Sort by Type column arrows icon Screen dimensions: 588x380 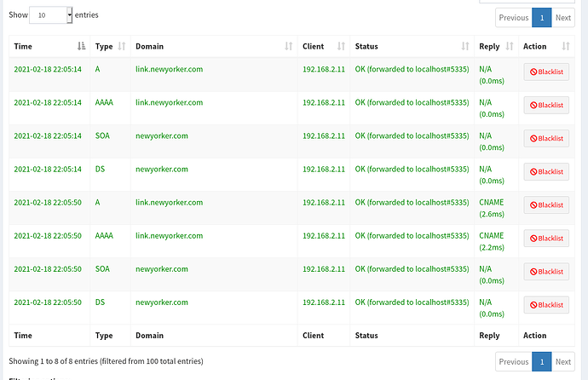pos(122,46)
